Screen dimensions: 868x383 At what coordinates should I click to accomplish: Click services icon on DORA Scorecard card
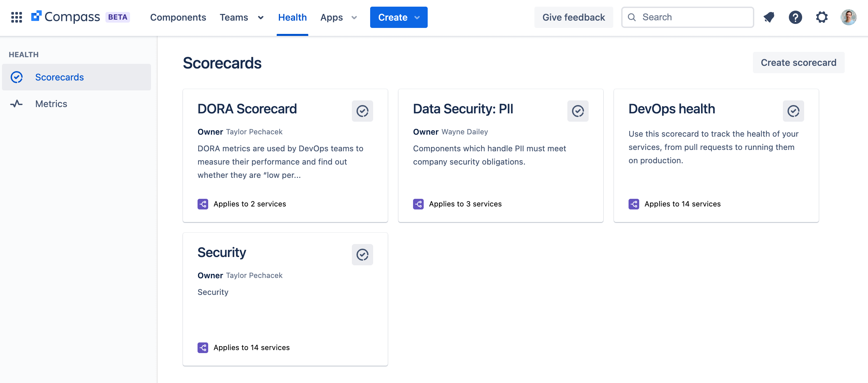point(203,204)
